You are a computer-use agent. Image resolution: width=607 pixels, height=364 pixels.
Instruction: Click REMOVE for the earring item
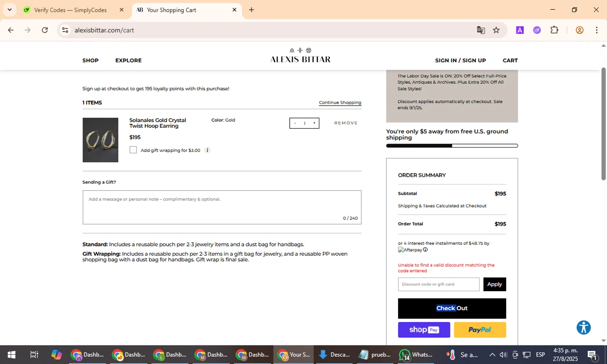[x=346, y=123]
